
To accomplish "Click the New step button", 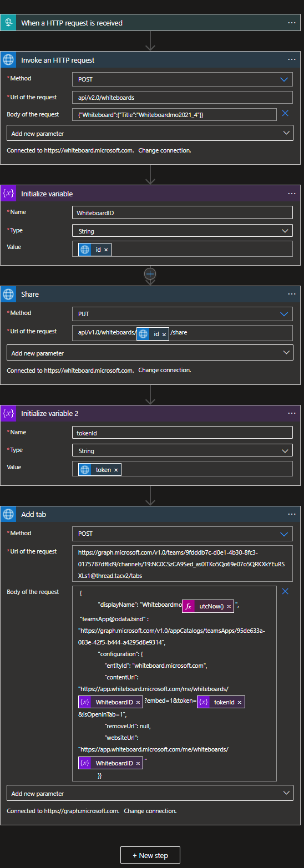I will point(150,855).
